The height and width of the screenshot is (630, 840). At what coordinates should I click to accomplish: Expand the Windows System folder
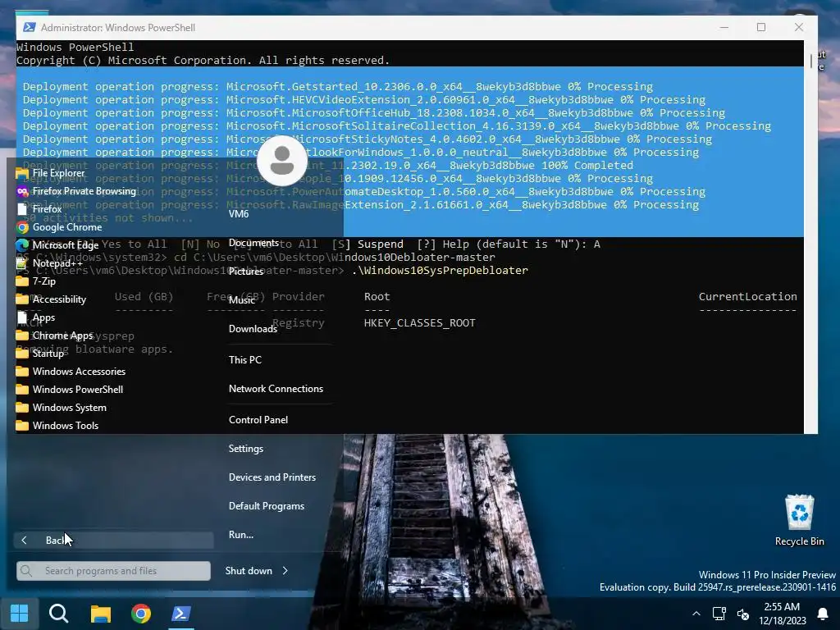pos(61,408)
